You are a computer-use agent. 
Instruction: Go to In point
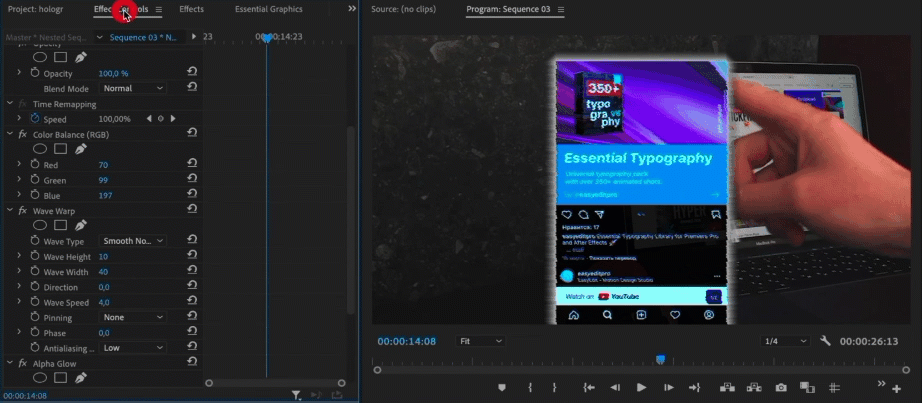pyautogui.click(x=589, y=387)
